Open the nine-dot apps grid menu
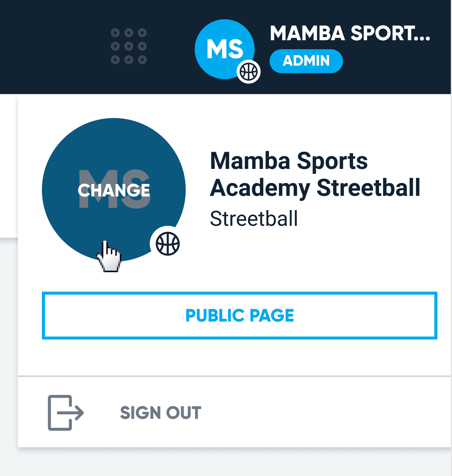 coord(129,46)
